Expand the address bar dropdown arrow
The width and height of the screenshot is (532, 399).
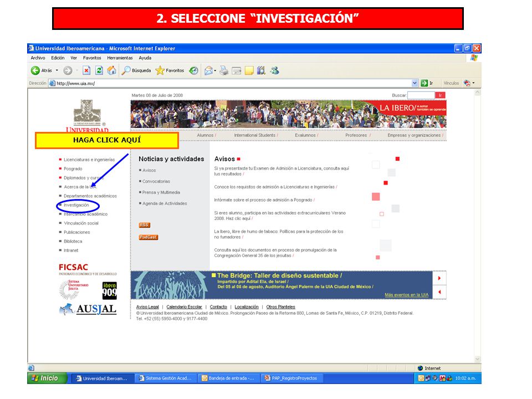click(415, 83)
